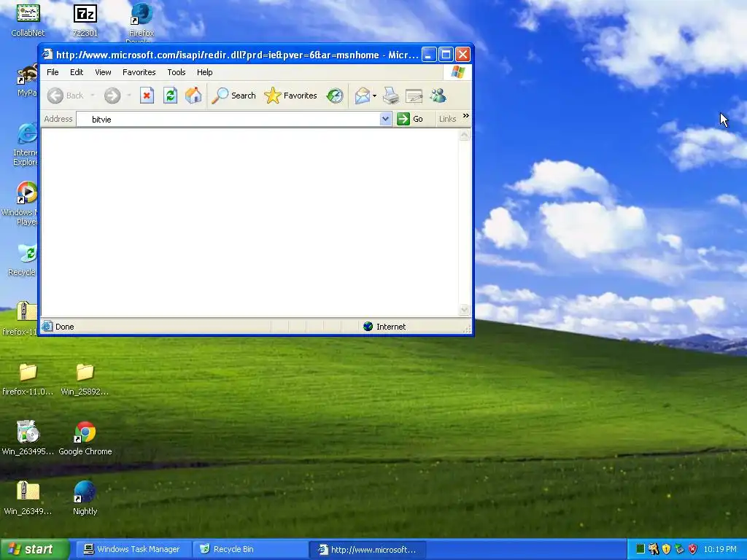Open the Edit menu
Image resolution: width=747 pixels, height=560 pixels.
click(x=76, y=72)
